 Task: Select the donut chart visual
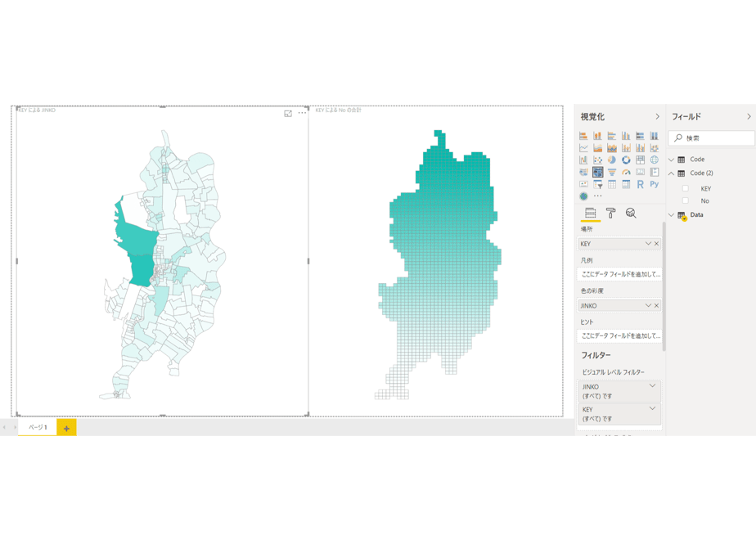(626, 160)
